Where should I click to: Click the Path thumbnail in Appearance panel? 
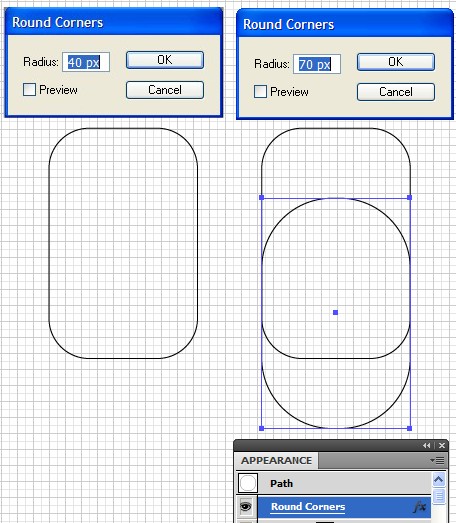click(x=248, y=483)
